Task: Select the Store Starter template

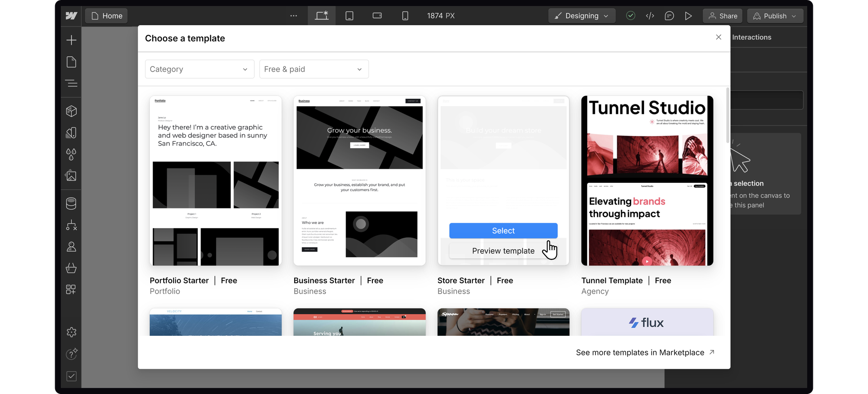Action: (x=503, y=231)
